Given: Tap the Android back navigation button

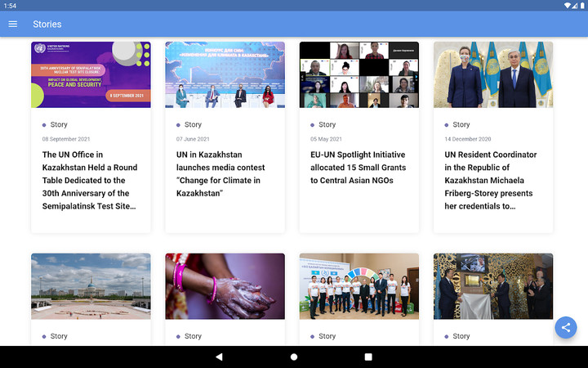Looking at the screenshot, I should (x=220, y=357).
